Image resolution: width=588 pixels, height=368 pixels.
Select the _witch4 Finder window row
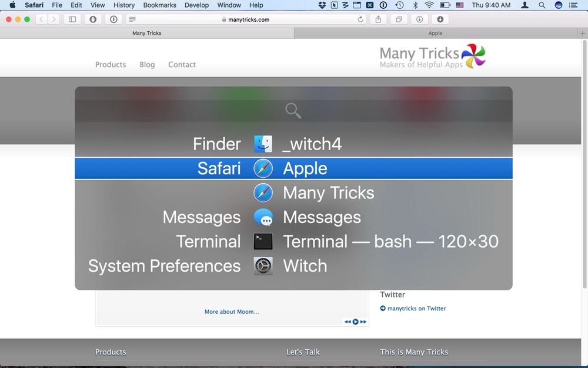click(293, 144)
